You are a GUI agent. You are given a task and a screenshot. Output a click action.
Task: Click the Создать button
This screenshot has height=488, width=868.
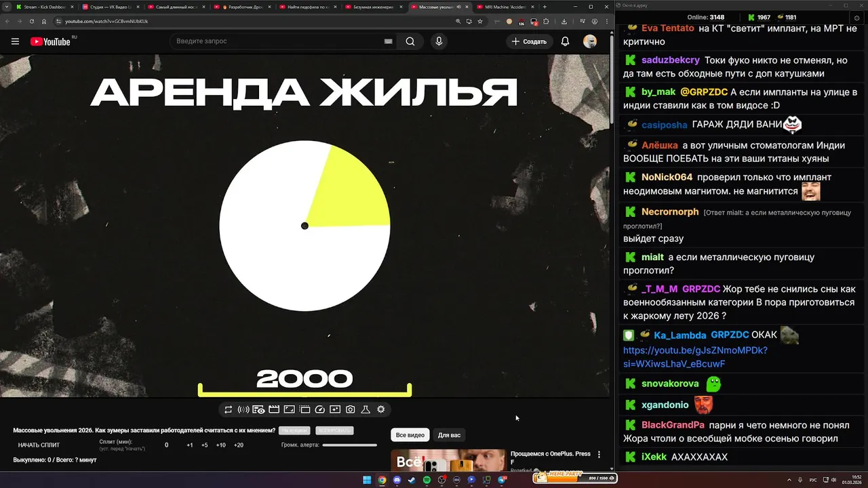click(x=529, y=41)
